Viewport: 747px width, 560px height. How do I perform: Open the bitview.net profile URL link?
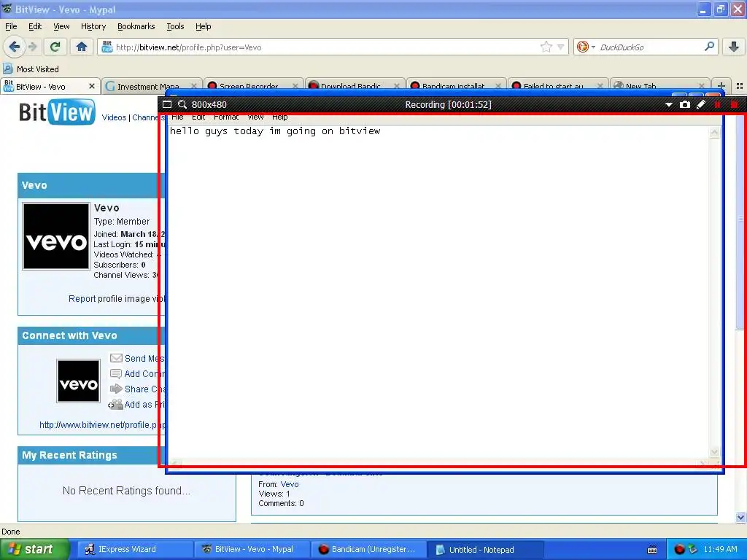pyautogui.click(x=102, y=425)
